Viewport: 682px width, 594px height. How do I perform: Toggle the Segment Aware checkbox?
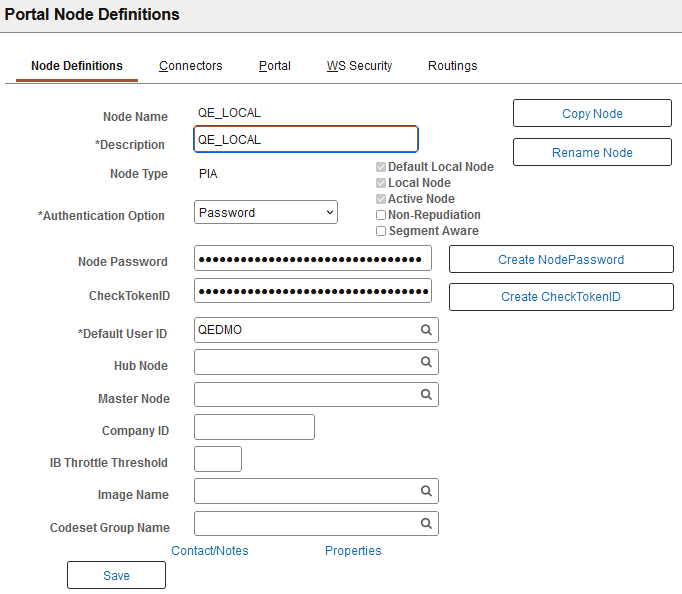381,231
